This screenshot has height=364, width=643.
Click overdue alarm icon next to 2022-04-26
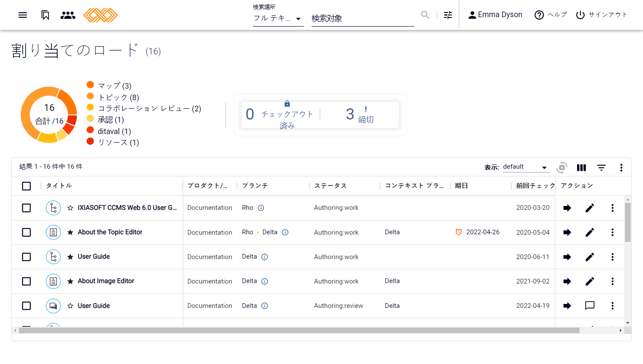(x=459, y=232)
